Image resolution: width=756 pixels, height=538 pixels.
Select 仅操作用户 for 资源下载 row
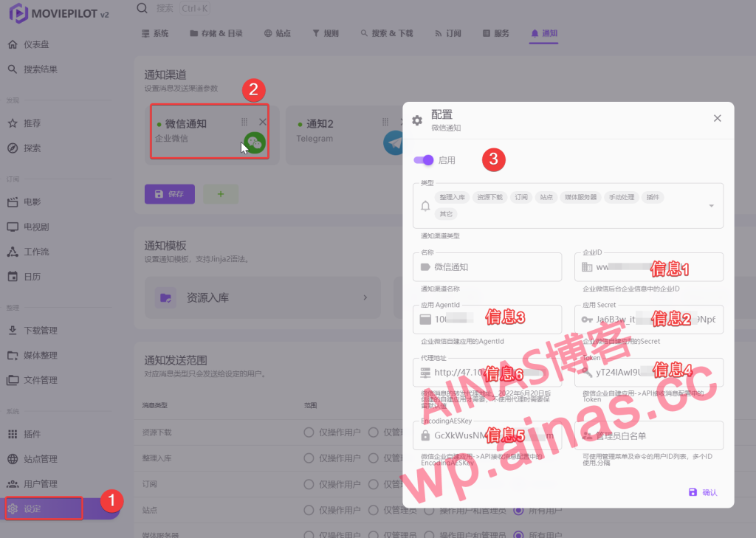[x=309, y=432]
